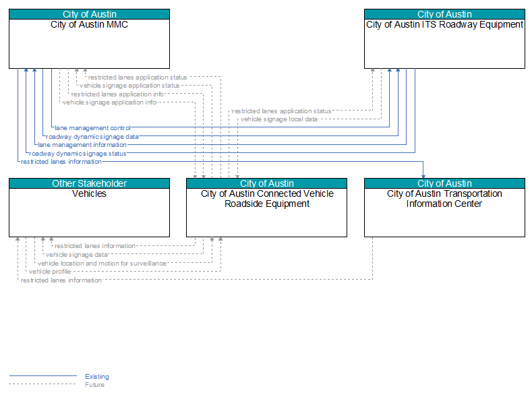This screenshot has height=397, width=532.
Task: Click 'restricted lanes application info' label
Action: tap(118, 94)
